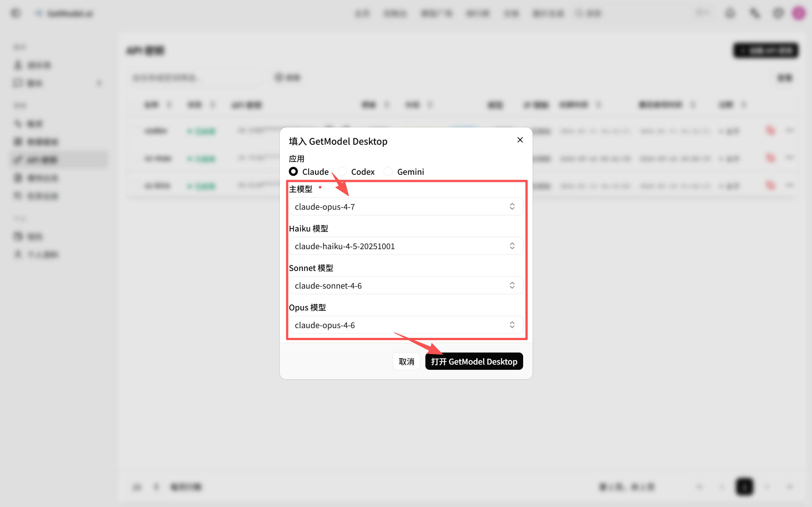812x507 pixels.
Task: Click 打开 GetModel Desktop button
Action: click(x=474, y=361)
